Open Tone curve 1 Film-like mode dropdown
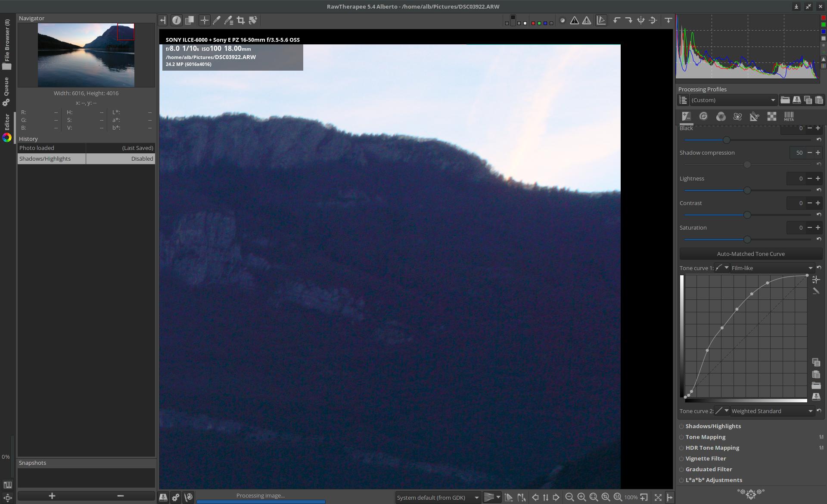The width and height of the screenshot is (827, 504). coord(771,268)
